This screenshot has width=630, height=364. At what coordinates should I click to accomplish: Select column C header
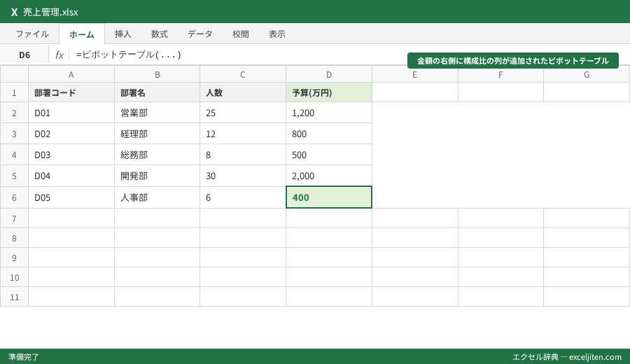tap(243, 74)
